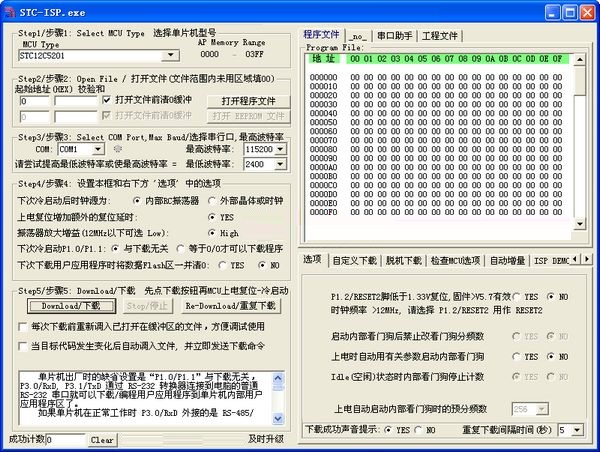The height and width of the screenshot is (452, 600).
Task: Select YES for P1.2/RESET2 low voltage reset
Action: (x=517, y=297)
